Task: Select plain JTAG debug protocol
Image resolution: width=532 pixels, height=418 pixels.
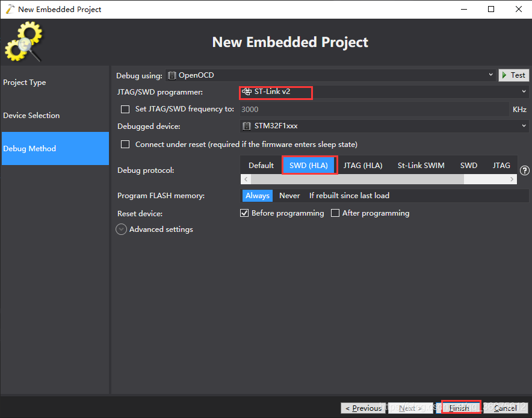Action: point(501,166)
